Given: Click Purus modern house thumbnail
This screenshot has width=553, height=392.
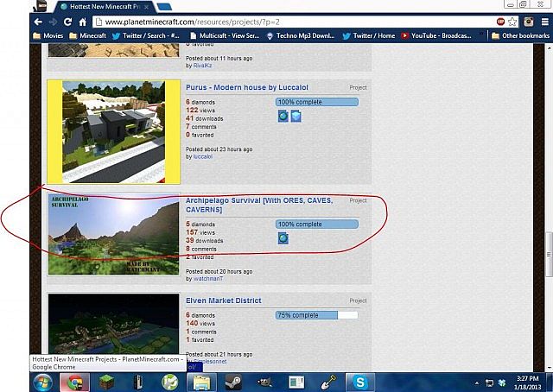Looking at the screenshot, I should tap(113, 132).
